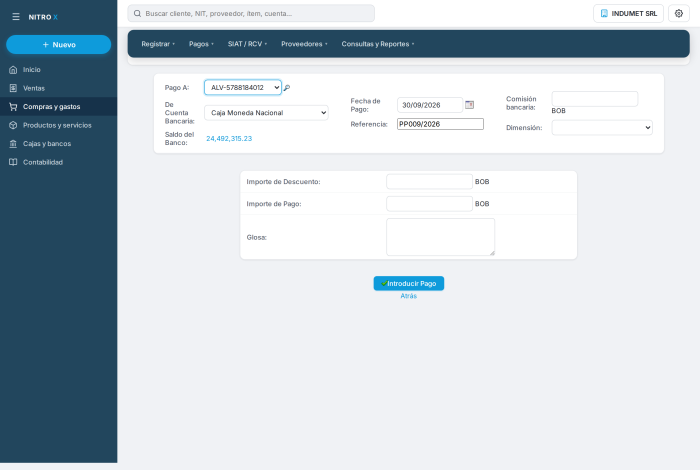The image size is (700, 470).
Task: Click the Glosa text area
Action: point(440,237)
